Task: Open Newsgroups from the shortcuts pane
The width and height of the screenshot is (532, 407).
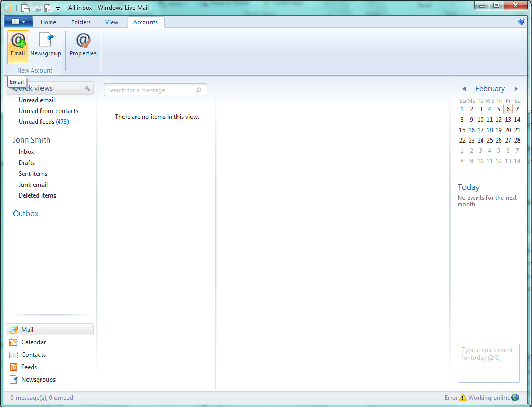Action: coord(38,380)
